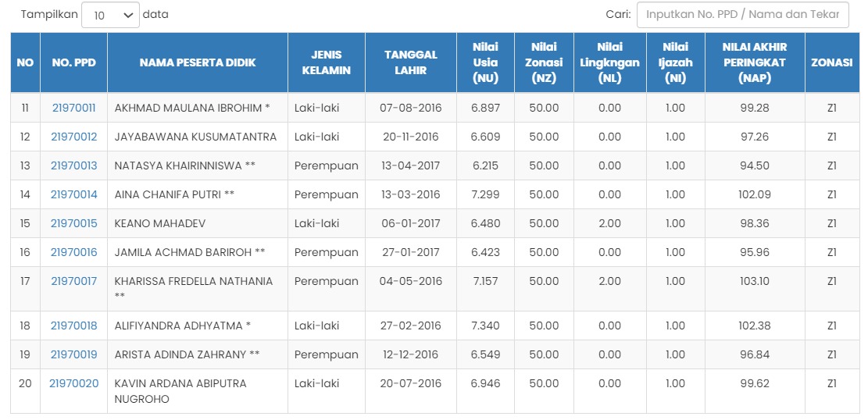Open PPD number 21970020 link
The width and height of the screenshot is (868, 420).
(x=74, y=383)
